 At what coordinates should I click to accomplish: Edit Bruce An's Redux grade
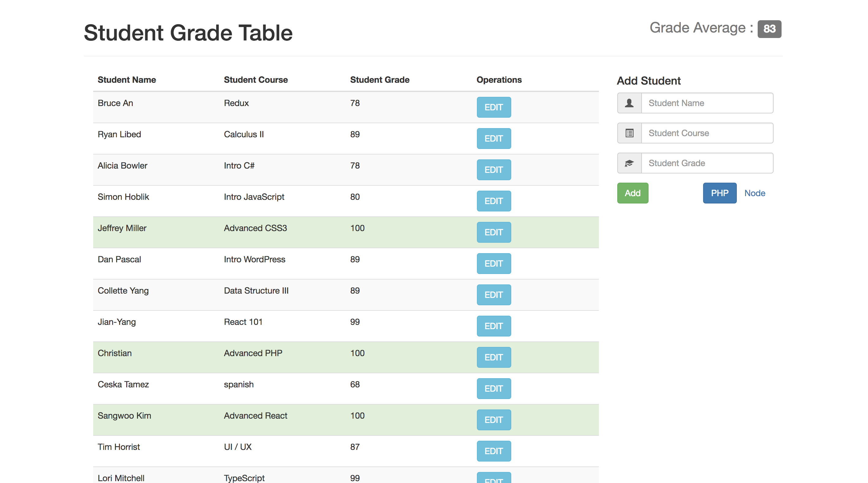click(x=494, y=107)
